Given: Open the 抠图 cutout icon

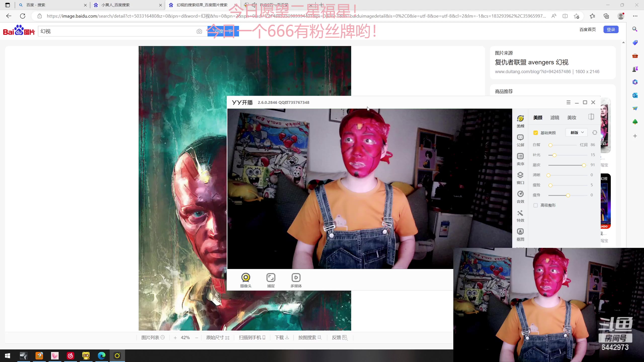Looking at the screenshot, I should click(x=520, y=235).
